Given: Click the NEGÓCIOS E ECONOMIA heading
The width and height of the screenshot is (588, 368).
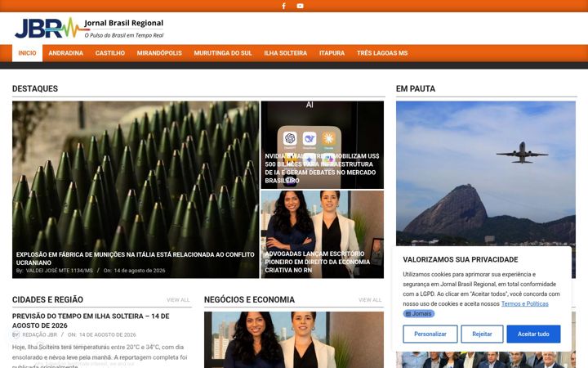Looking at the screenshot, I should click(249, 299).
